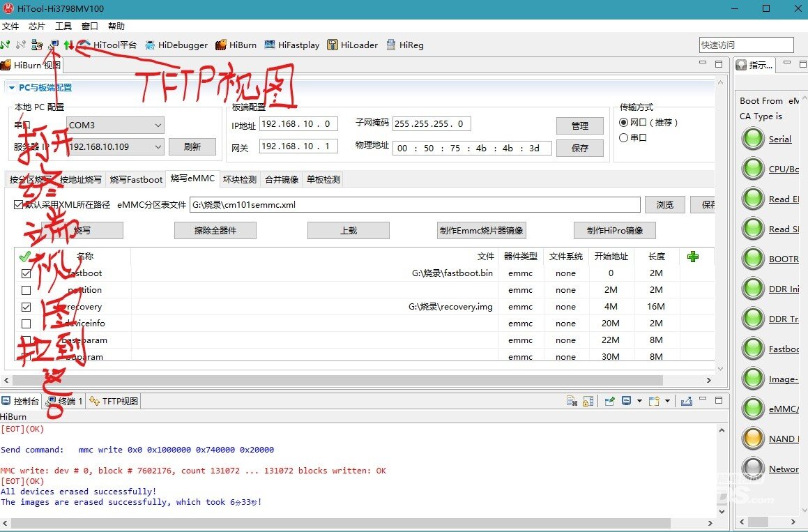
Task: Switch to the 终端 1 tab
Action: point(64,400)
